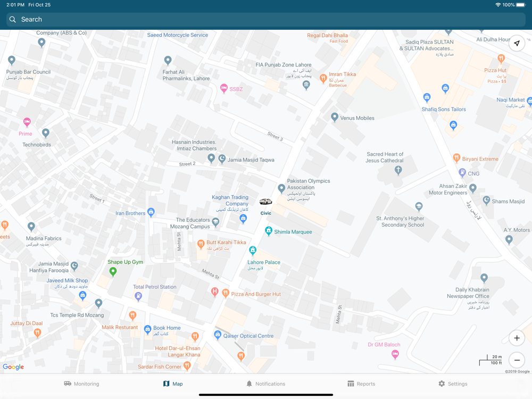Tap the Tcs Temple Rd Mozang pin
Screen dimensions: 532x399
click(x=98, y=303)
